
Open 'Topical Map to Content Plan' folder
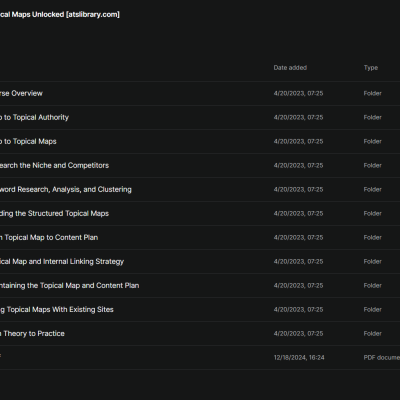(x=49, y=237)
